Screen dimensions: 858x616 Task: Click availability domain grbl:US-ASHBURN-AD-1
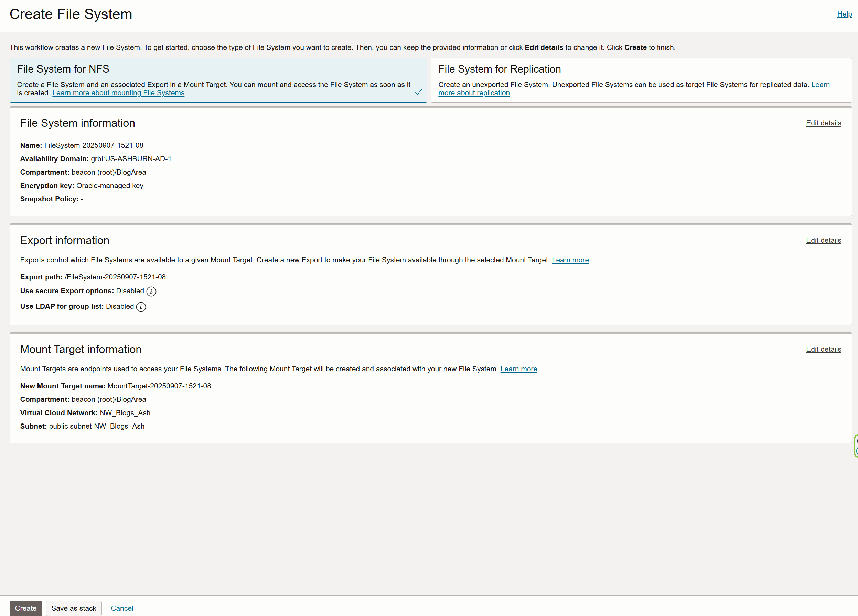click(131, 159)
